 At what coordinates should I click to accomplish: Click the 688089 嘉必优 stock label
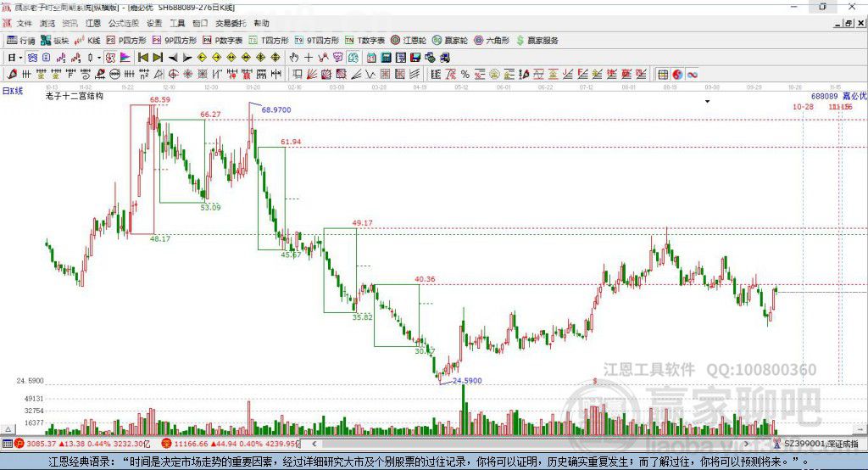point(838,97)
